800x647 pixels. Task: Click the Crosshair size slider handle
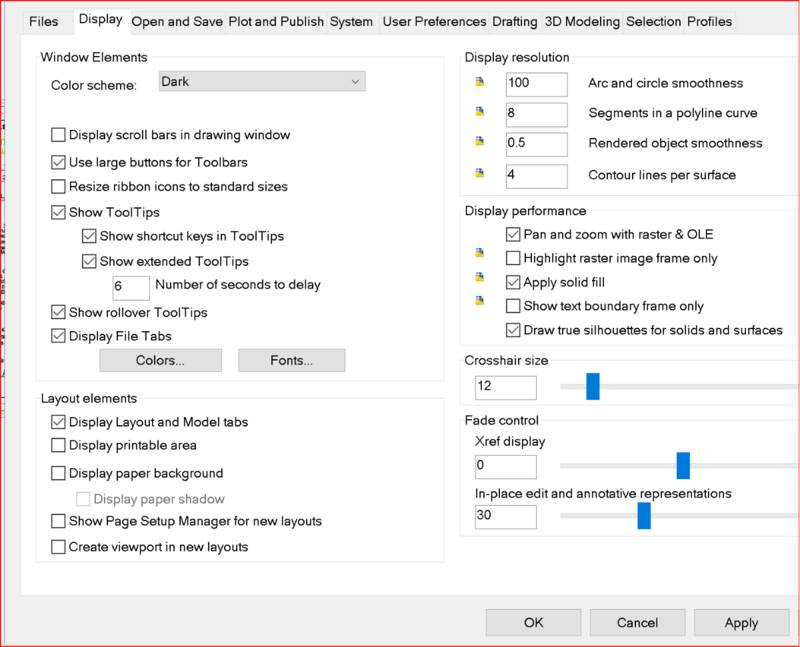pyautogui.click(x=592, y=386)
